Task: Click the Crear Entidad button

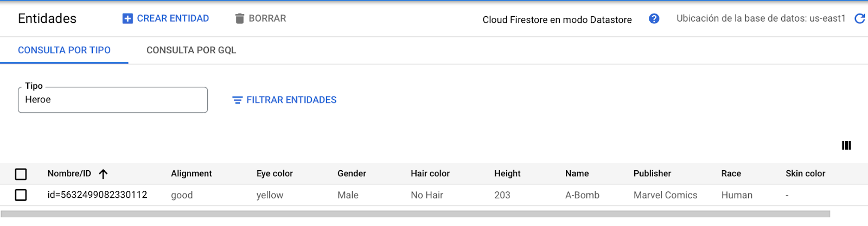Action: 166,19
